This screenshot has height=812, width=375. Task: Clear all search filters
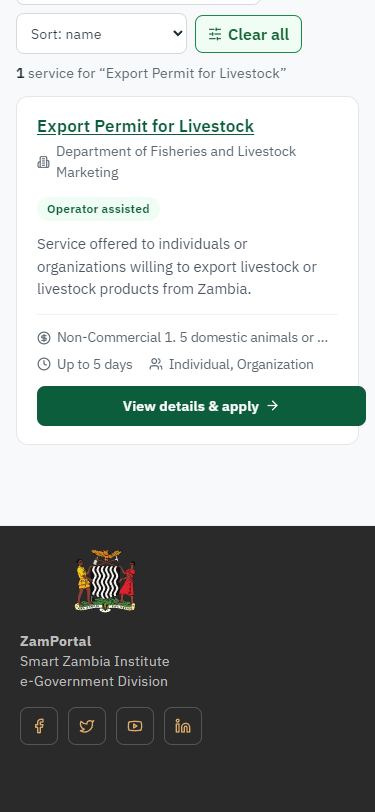pos(249,34)
